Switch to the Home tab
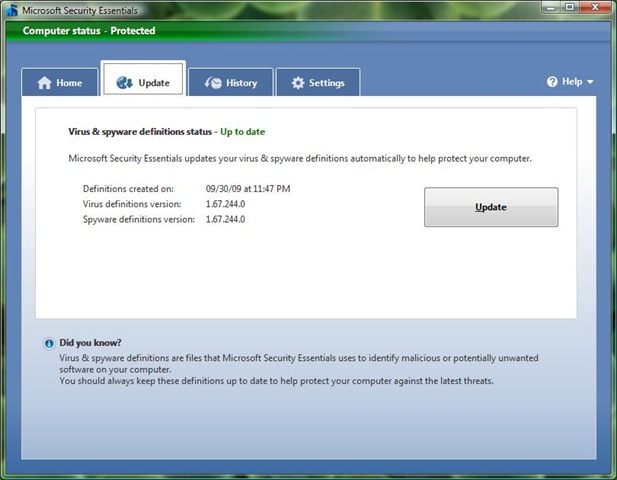This screenshot has width=617, height=480. point(60,82)
